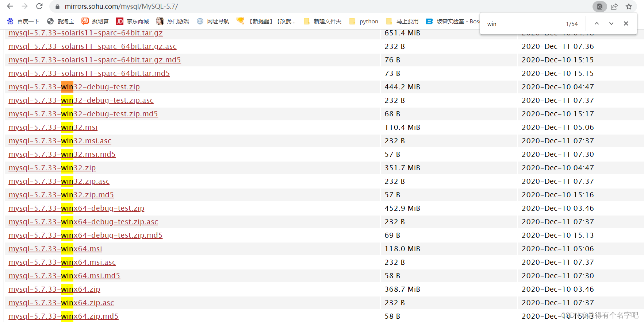Open the 聚划算 bookmark
644x322 pixels.
pyautogui.click(x=95, y=22)
